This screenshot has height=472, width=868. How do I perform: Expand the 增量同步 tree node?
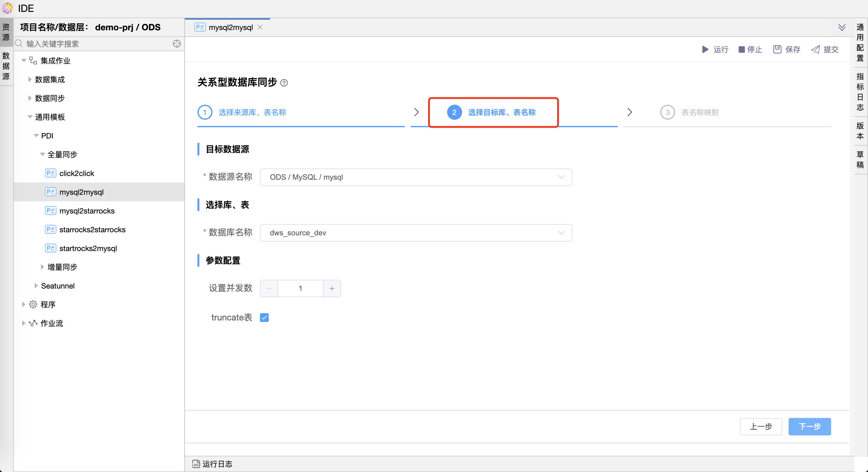click(42, 267)
